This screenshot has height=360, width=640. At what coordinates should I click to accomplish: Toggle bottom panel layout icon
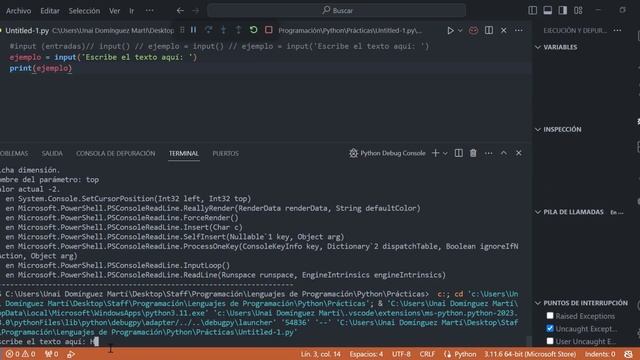click(x=548, y=11)
